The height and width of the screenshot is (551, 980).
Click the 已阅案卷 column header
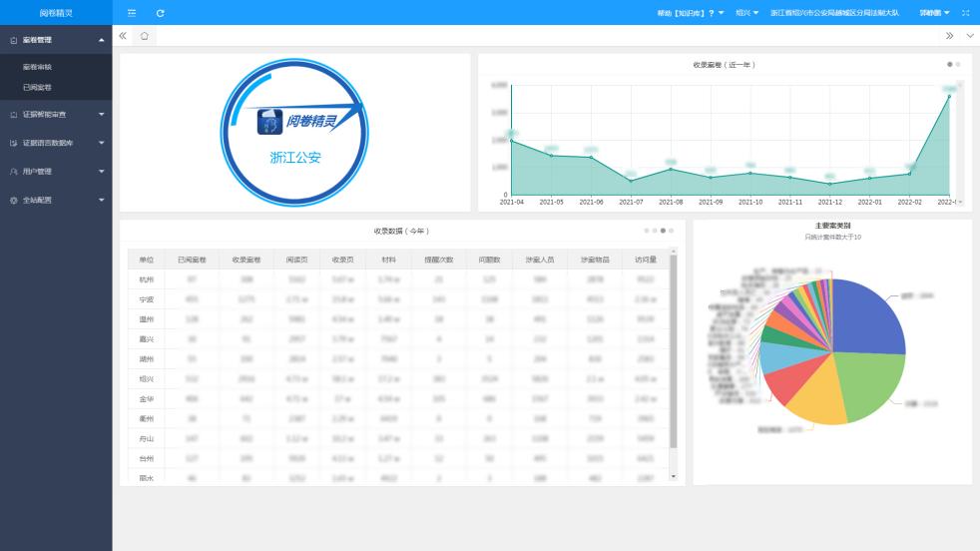[192, 260]
